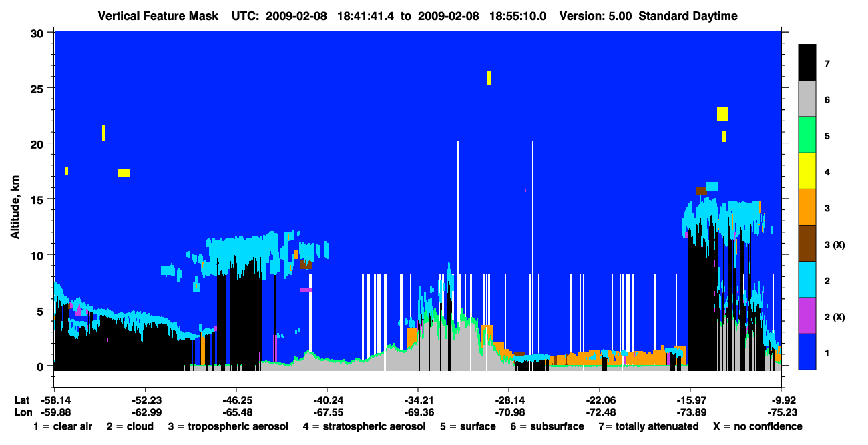868x445 pixels.
Task: Click the green colorbar segment labeled 5
Action: click(x=807, y=135)
